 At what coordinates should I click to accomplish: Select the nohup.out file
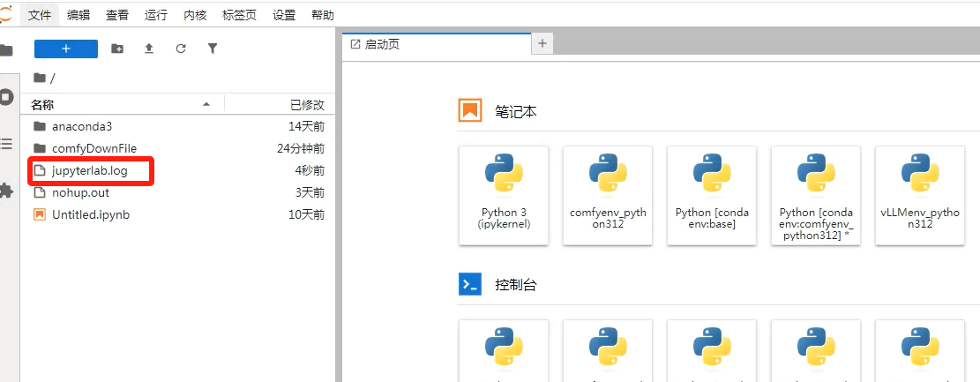click(179, 192)
